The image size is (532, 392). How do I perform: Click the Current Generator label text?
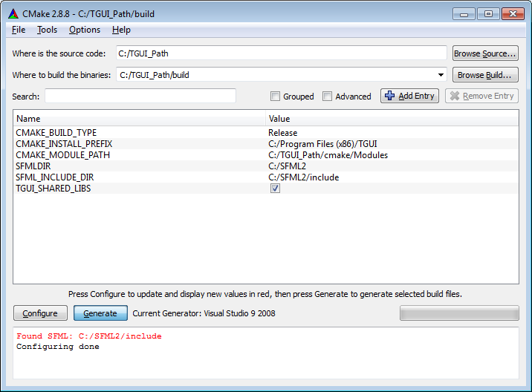(x=204, y=313)
